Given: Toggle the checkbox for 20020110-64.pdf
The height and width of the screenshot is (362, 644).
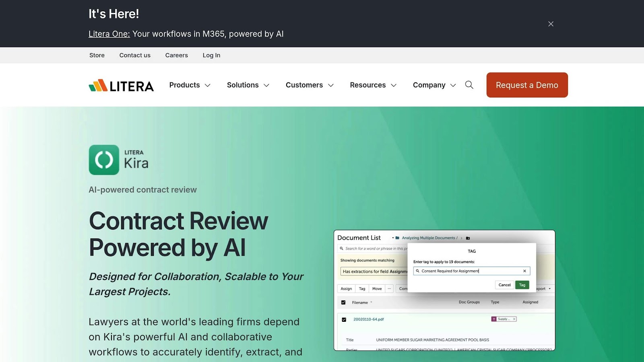Looking at the screenshot, I should click(x=344, y=320).
